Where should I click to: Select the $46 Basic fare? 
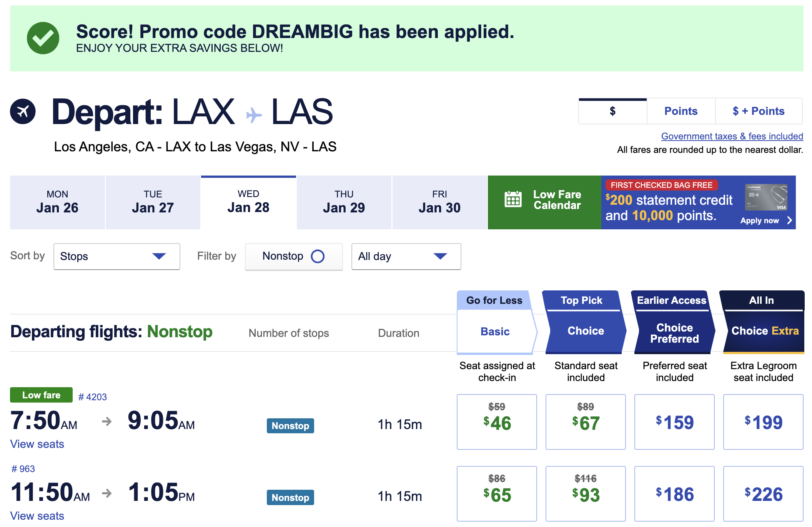497,422
